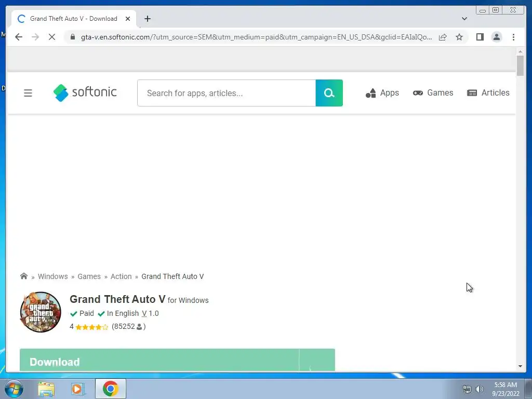Open Windows Media Player from taskbar

(x=78, y=389)
